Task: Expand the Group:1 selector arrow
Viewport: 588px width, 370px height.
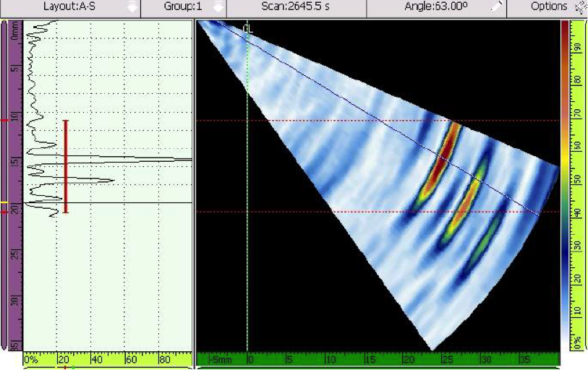Action: pyautogui.click(x=217, y=7)
